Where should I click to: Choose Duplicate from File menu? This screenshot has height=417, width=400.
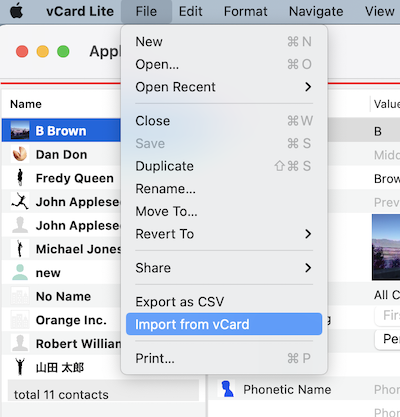[x=224, y=166]
